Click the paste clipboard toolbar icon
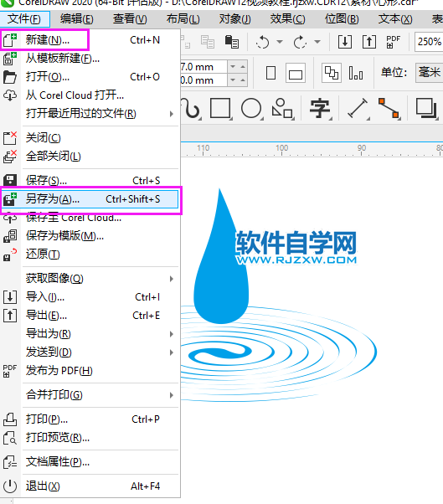The height and width of the screenshot is (504, 443). pos(231,42)
